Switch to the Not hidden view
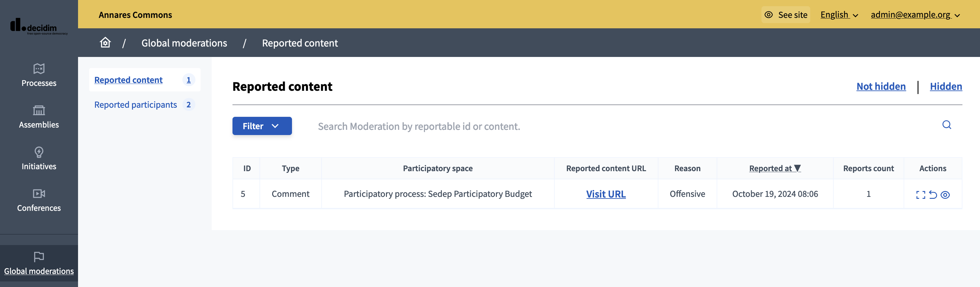Image resolution: width=980 pixels, height=287 pixels. 881,87
